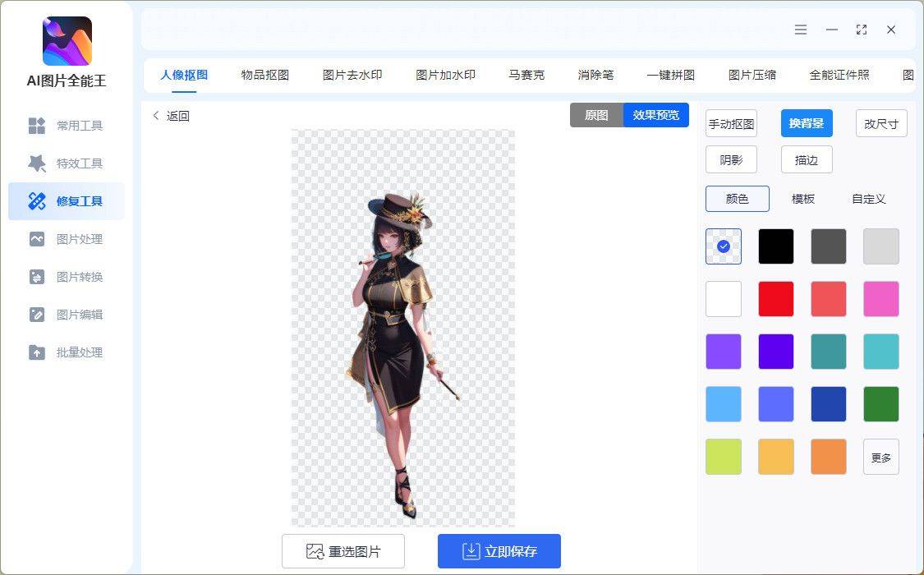Choose the green background swatch
924x575 pixels.
tap(881, 404)
